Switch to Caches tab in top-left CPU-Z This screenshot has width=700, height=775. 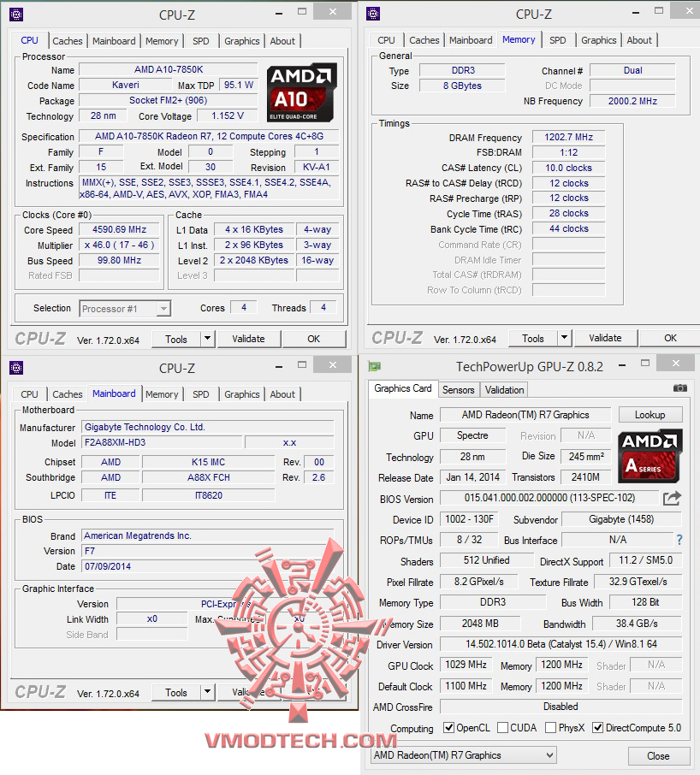tap(68, 41)
